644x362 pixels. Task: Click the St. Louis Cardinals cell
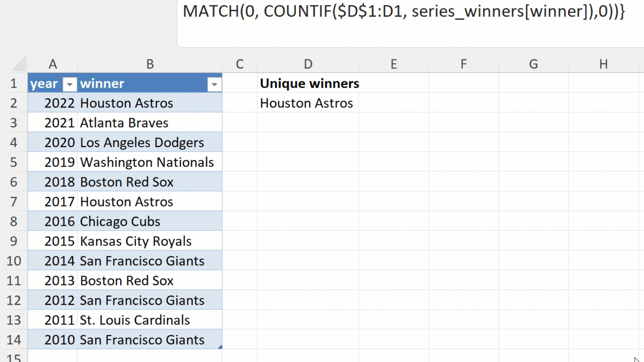click(x=135, y=320)
